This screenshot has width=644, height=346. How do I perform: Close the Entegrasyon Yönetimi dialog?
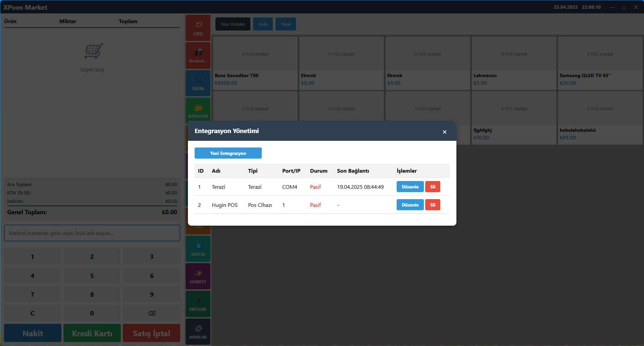coord(444,132)
